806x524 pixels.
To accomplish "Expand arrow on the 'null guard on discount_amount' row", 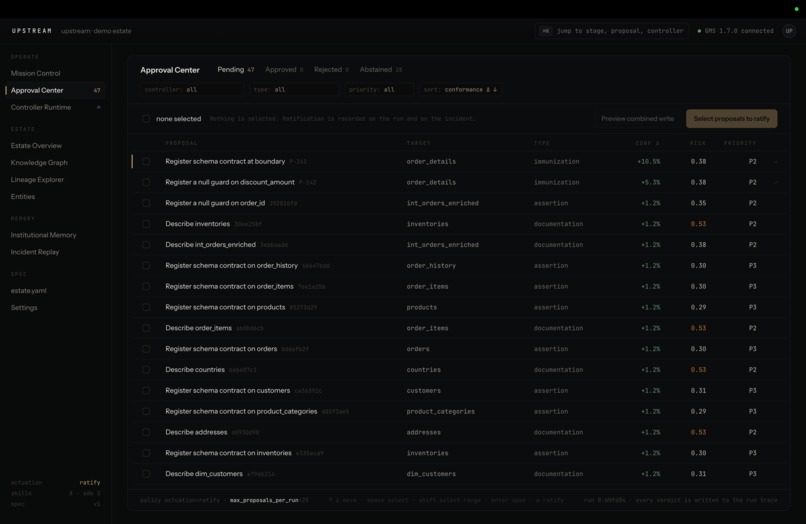I will point(776,182).
